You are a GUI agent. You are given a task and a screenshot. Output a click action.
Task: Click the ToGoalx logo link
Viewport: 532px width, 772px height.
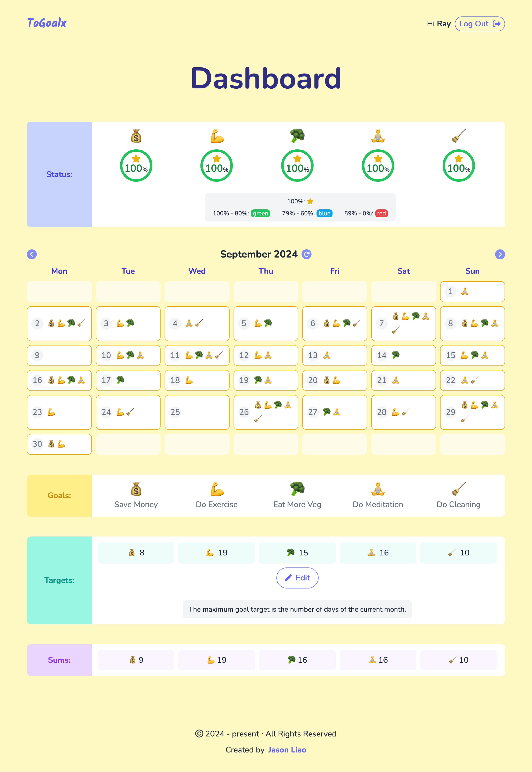(47, 23)
